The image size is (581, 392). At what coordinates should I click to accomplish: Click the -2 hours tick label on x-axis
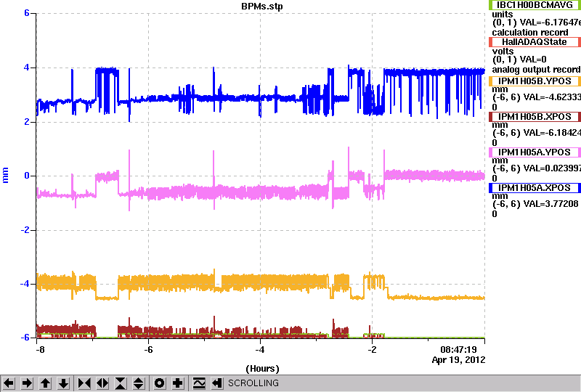(x=372, y=350)
